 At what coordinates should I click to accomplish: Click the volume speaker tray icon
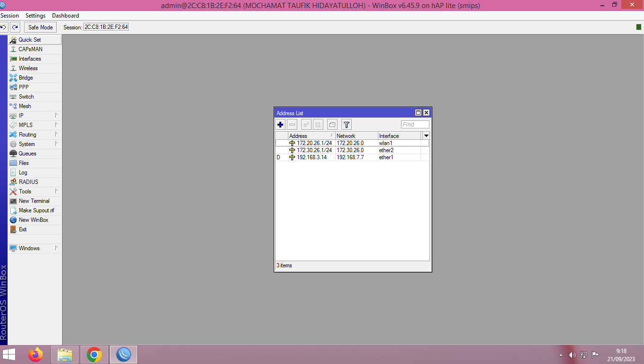tap(572, 355)
